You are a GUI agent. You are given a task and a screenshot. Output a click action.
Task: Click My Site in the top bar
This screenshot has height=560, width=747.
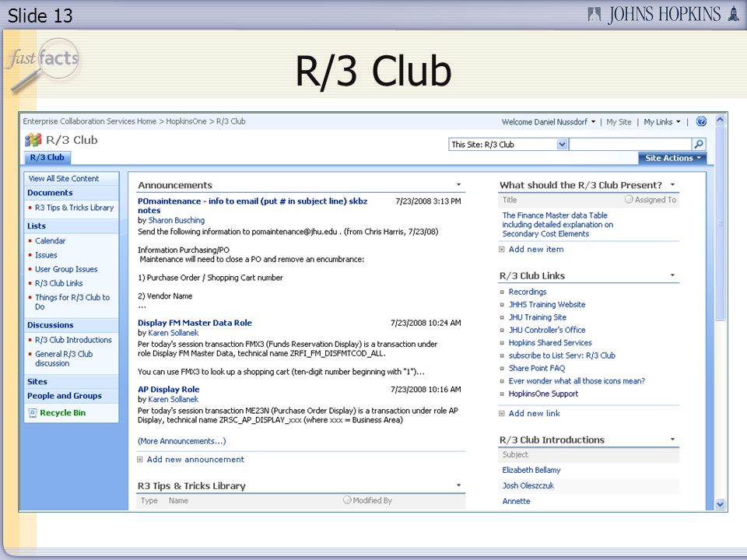[619, 122]
